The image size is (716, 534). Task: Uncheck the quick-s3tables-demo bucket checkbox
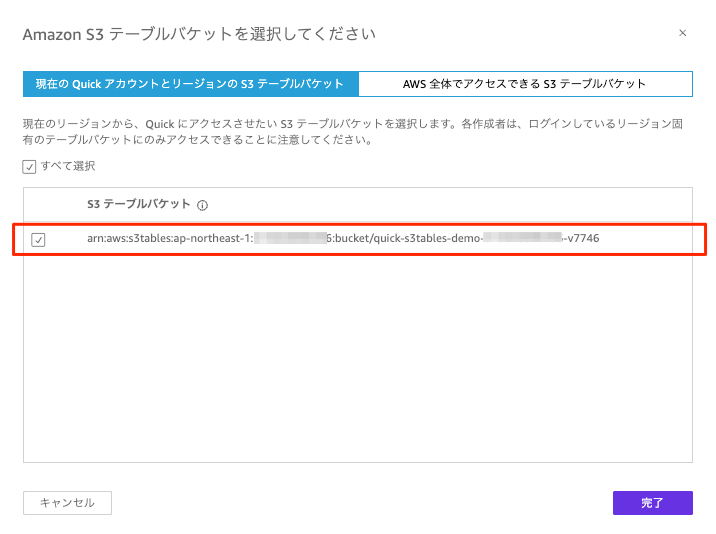click(x=38, y=239)
